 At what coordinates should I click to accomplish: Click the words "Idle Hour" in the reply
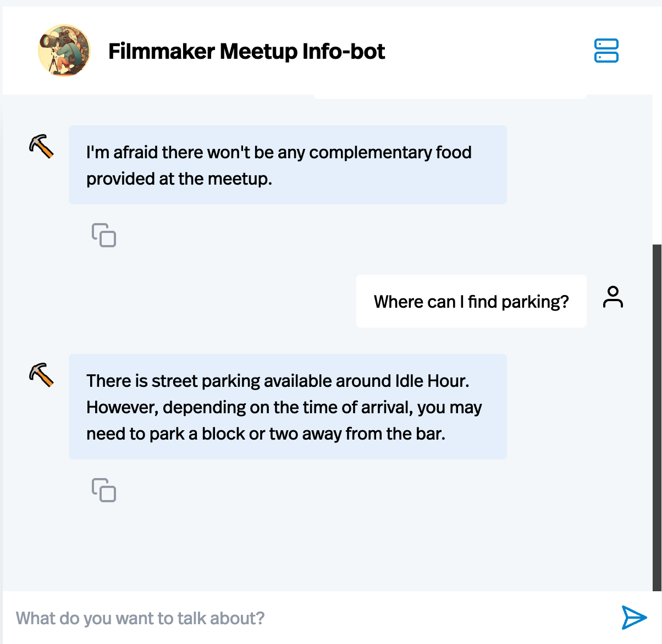pyautogui.click(x=431, y=381)
